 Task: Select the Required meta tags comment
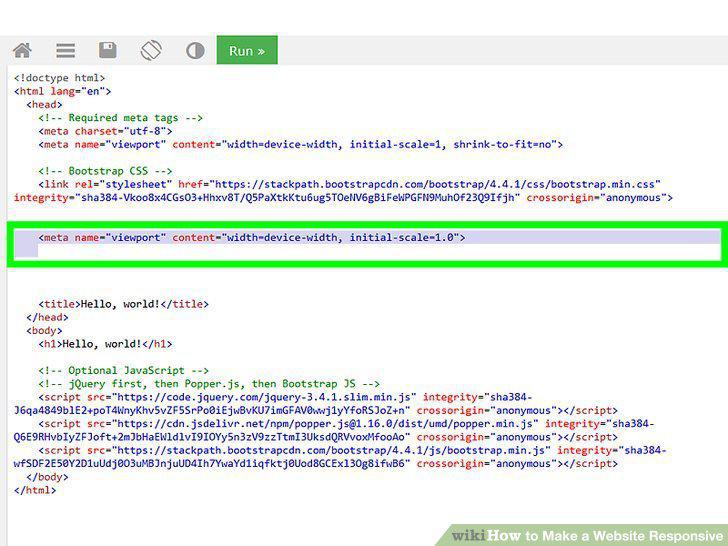pos(121,118)
